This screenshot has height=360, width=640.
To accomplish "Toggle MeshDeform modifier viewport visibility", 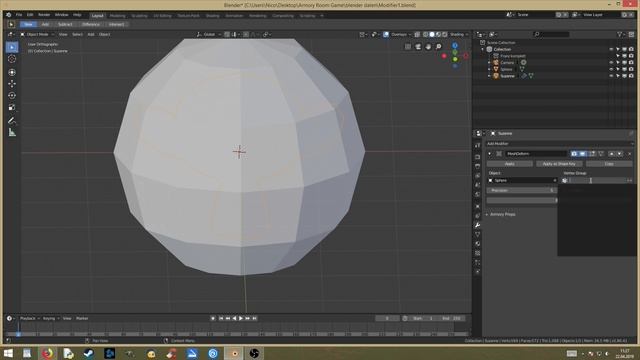I will coord(582,154).
